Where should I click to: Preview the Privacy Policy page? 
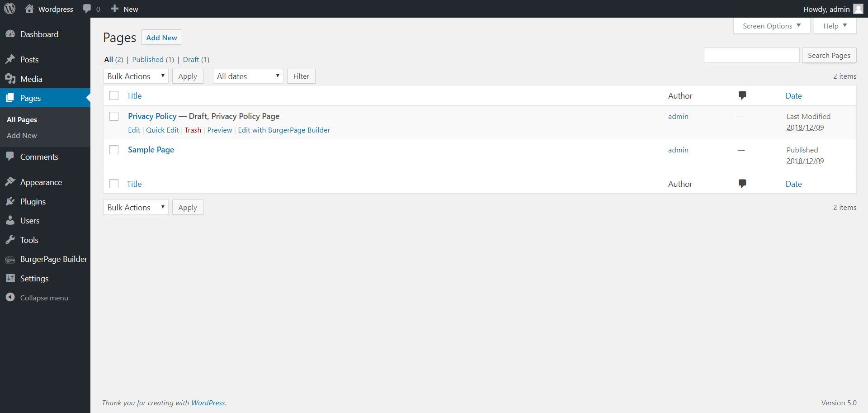[x=220, y=130]
